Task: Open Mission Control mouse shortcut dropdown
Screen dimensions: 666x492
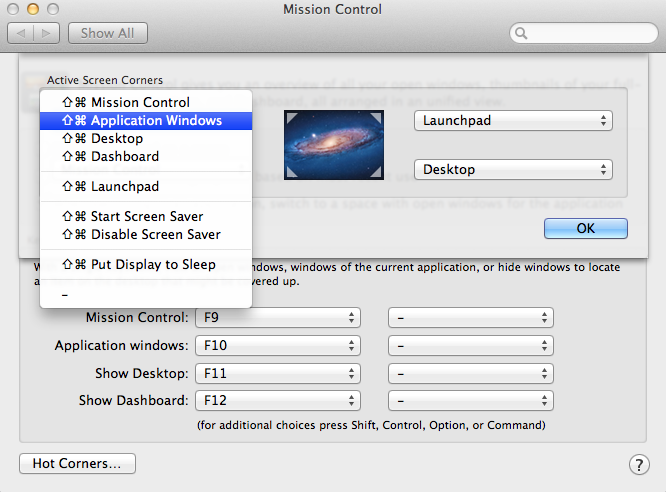Action: (471, 318)
